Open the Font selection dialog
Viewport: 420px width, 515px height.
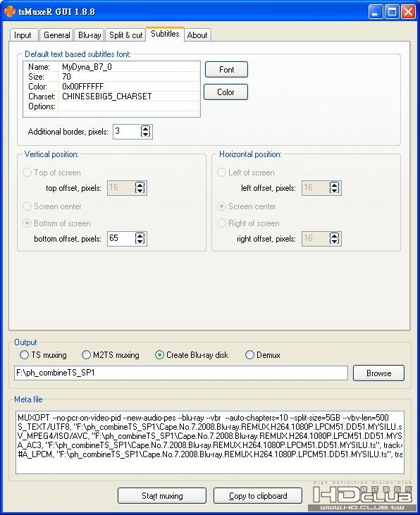click(226, 70)
